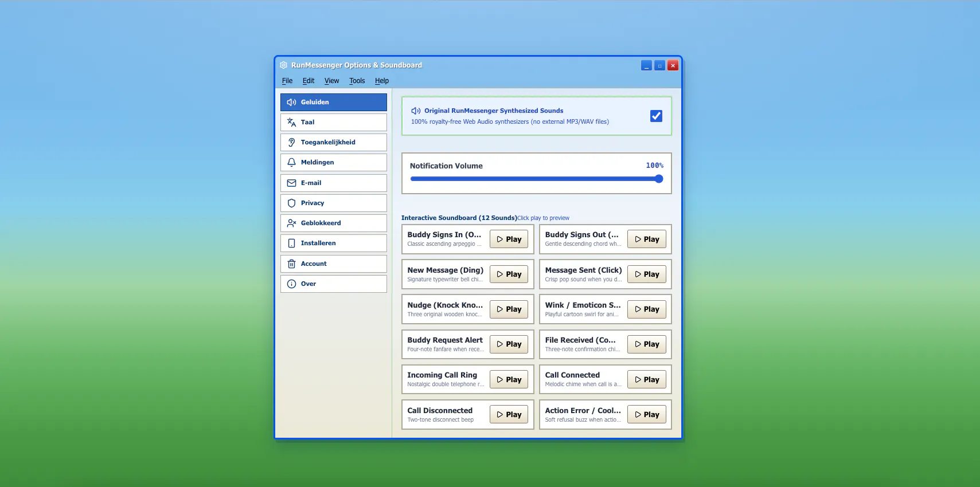Viewport: 980px width, 487px height.
Task: Maximize the RunMessenger Options window
Action: click(659, 65)
